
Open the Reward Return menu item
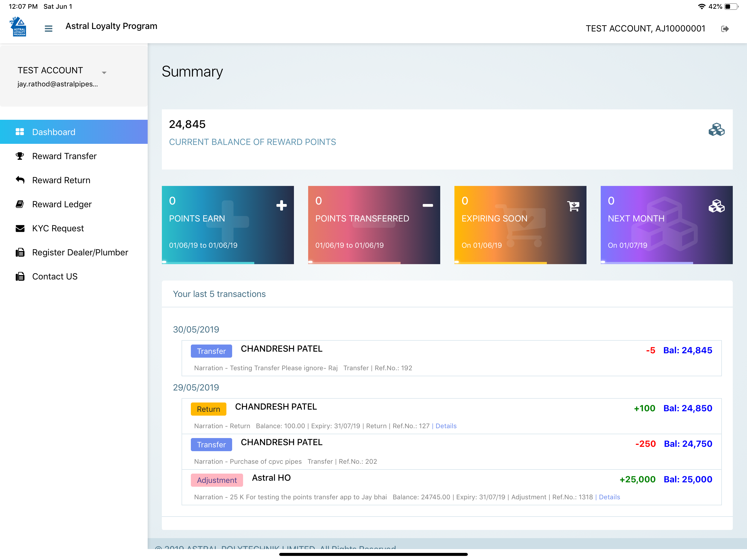(x=74, y=180)
